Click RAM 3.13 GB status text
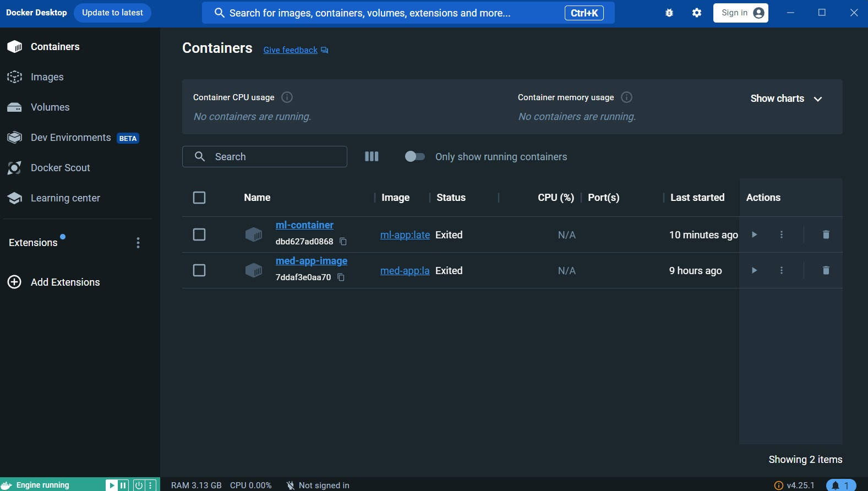The height and width of the screenshot is (491, 868). point(196,485)
